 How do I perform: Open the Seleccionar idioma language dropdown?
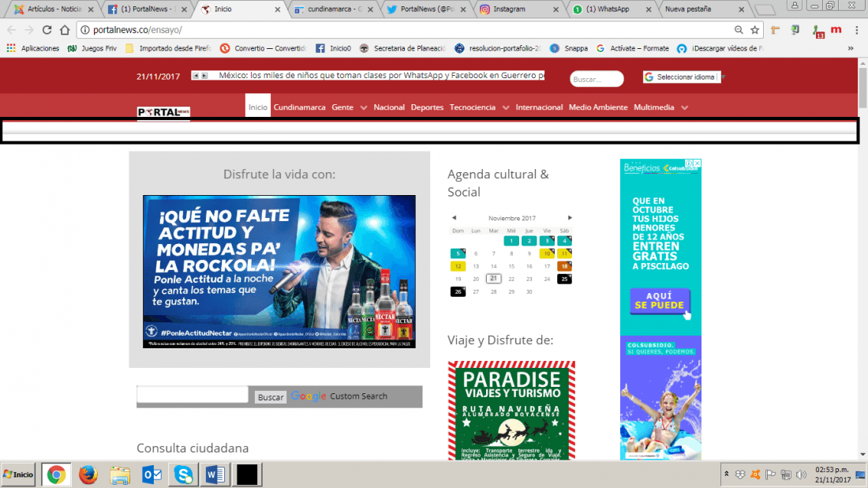pyautogui.click(x=682, y=77)
